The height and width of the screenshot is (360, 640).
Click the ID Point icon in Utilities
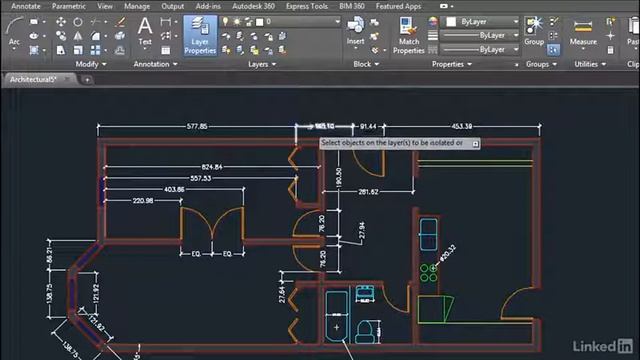pos(611,36)
